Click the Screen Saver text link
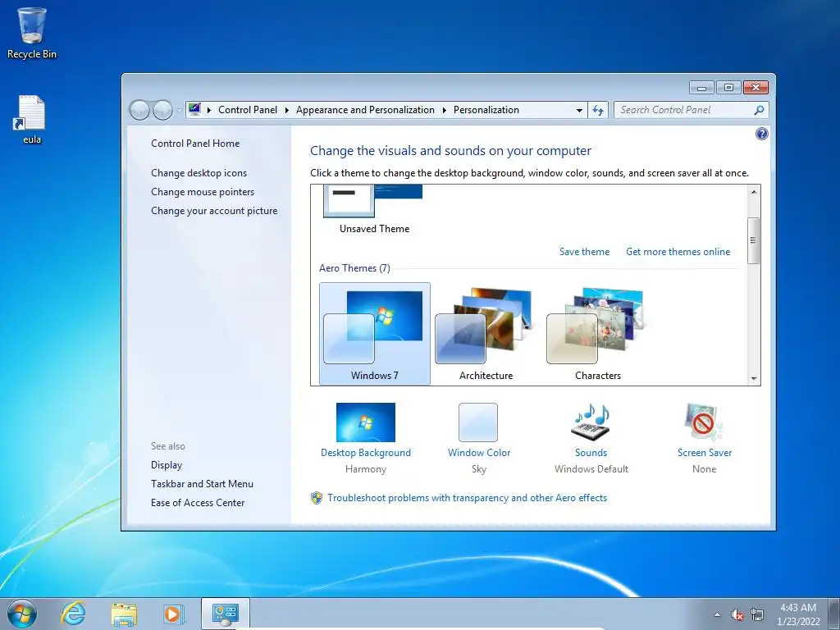The height and width of the screenshot is (630, 840). click(704, 453)
